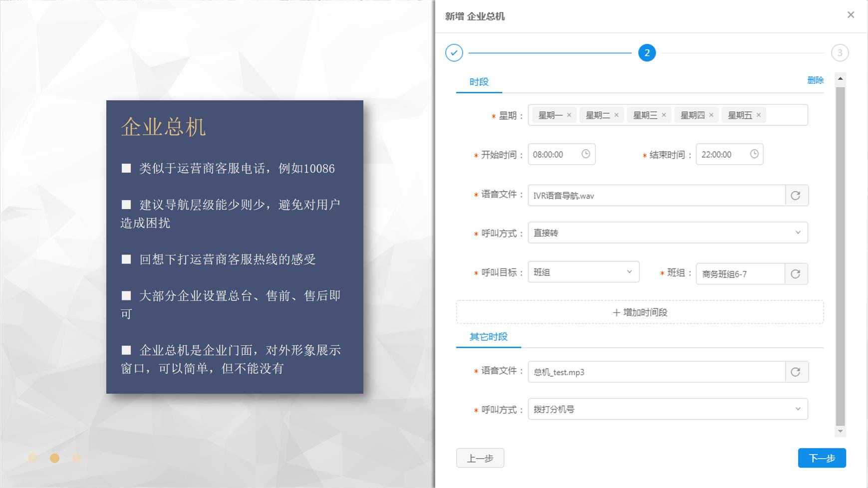
Task: Refresh the 总机_test.mp3 voice file
Action: (796, 372)
